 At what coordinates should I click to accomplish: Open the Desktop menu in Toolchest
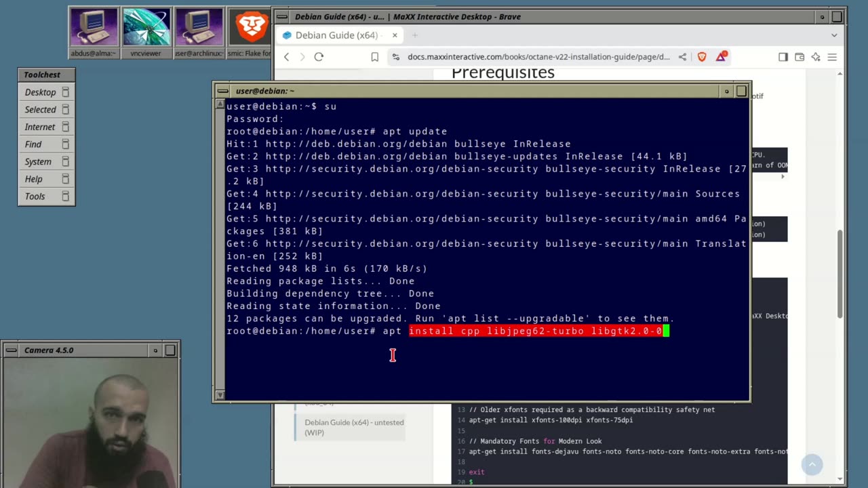(x=46, y=92)
